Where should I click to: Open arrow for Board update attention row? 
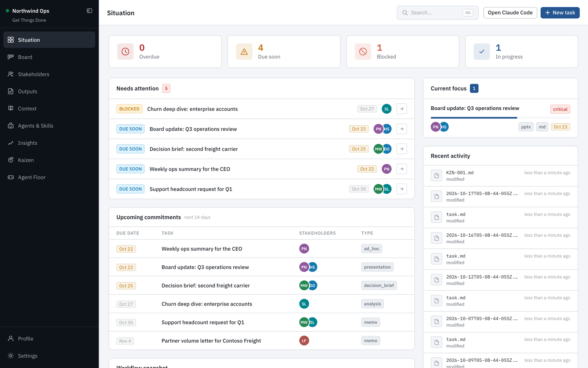(x=402, y=129)
